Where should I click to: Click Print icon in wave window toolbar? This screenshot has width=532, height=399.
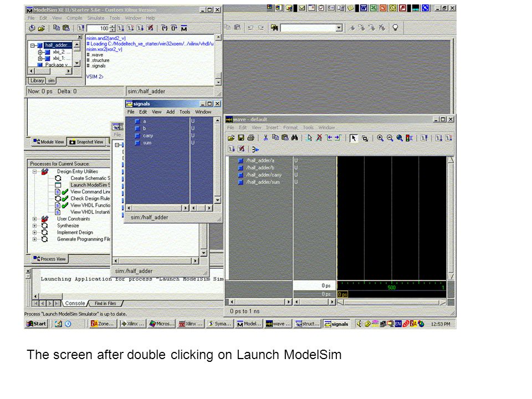pos(250,138)
